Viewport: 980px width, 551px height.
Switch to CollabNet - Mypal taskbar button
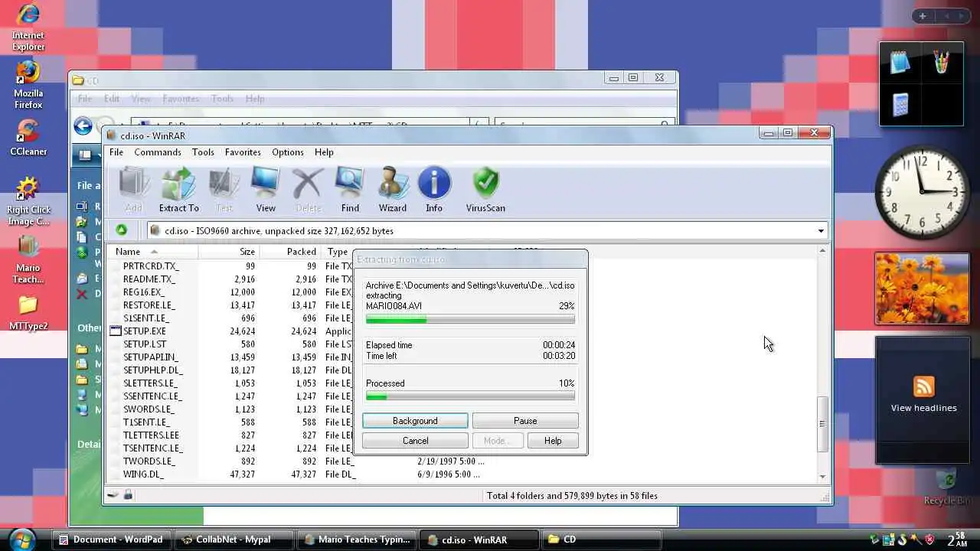(234, 540)
